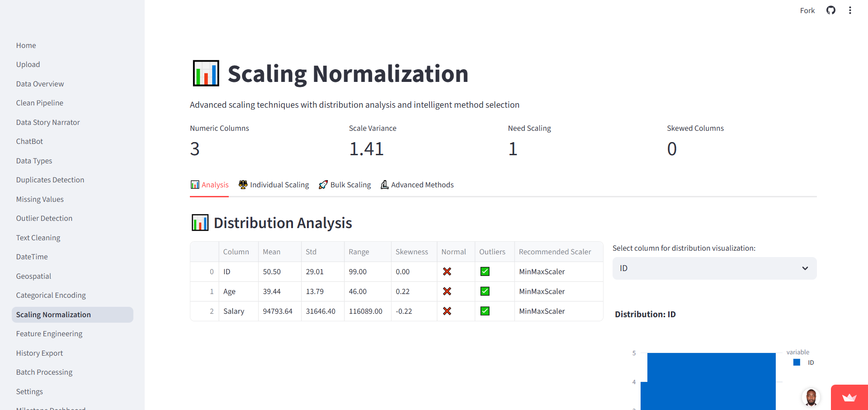Expand the options in the ID selector
Screen dimensions: 868x410
(x=714, y=268)
